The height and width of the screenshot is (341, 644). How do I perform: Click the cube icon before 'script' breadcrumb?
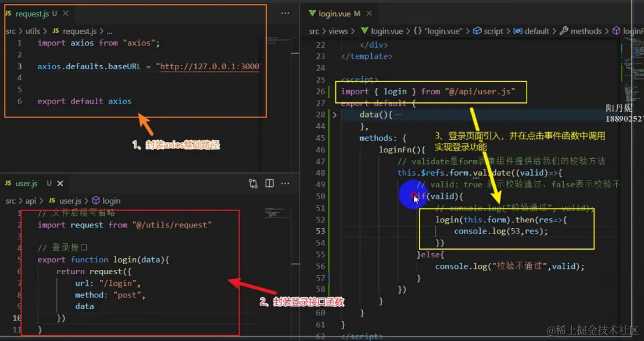(477, 31)
